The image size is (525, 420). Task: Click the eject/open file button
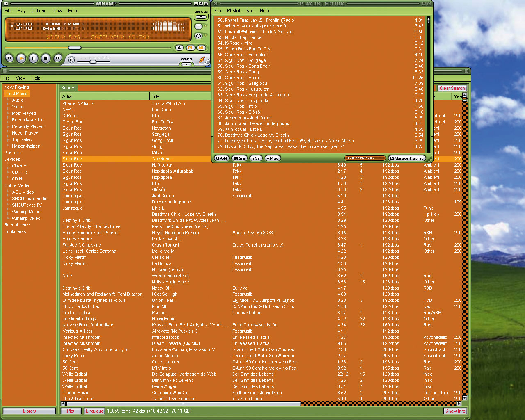[179, 48]
